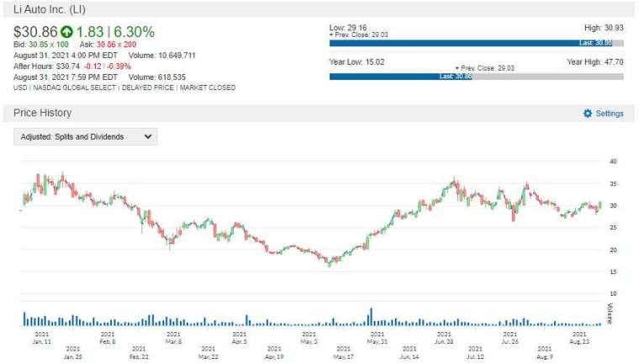Click the Bid: 30.85 x 100 value
Image resolution: width=639 pixels, height=364 pixels.
pyautogui.click(x=40, y=45)
